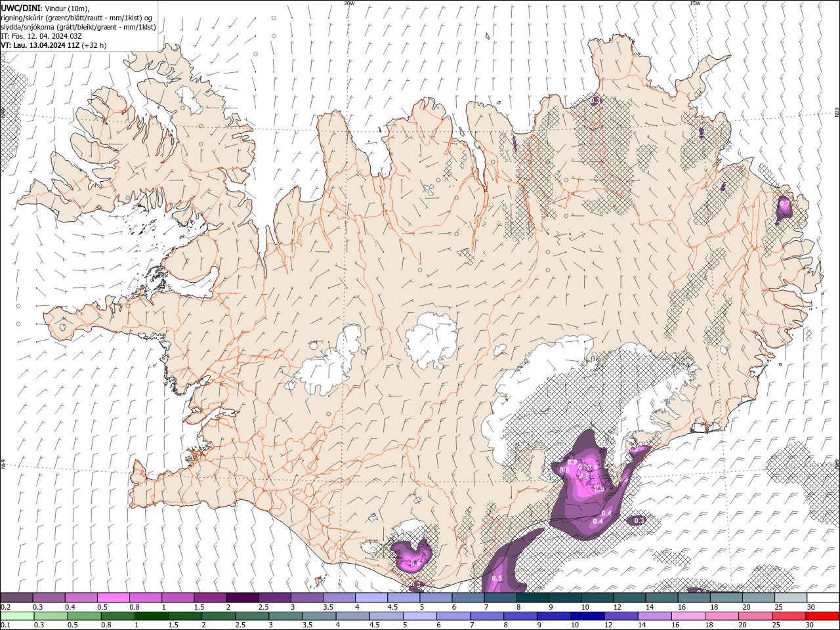The width and height of the screenshot is (840, 630).
Task: Click the lavender snow swatch labeled 4
Action: (x=371, y=598)
